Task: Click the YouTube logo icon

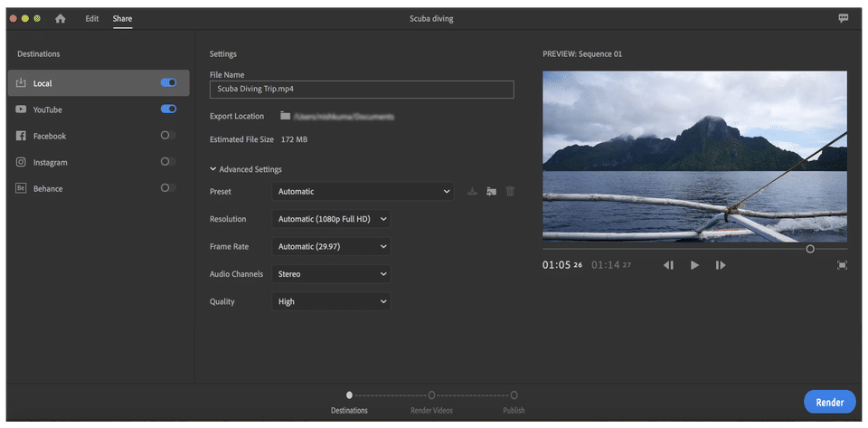Action: 21,109
